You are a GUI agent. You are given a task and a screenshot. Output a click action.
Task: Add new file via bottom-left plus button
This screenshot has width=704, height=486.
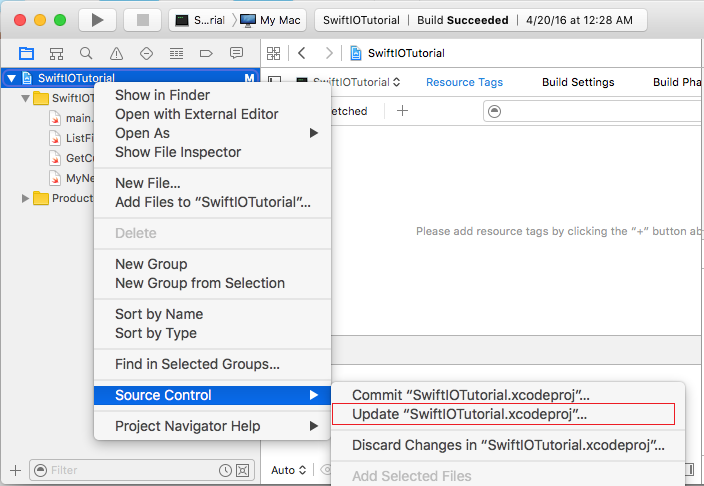pyautogui.click(x=16, y=470)
